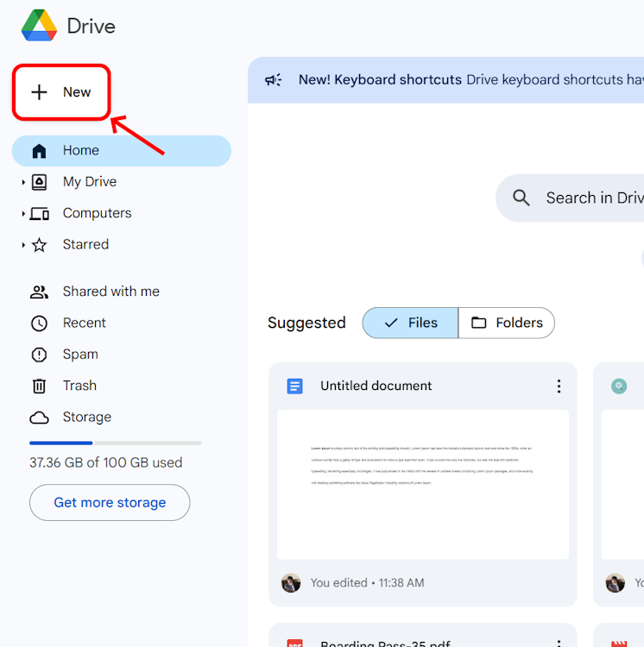Expand the Computers tree arrow
This screenshot has width=644, height=647.
pyautogui.click(x=23, y=214)
